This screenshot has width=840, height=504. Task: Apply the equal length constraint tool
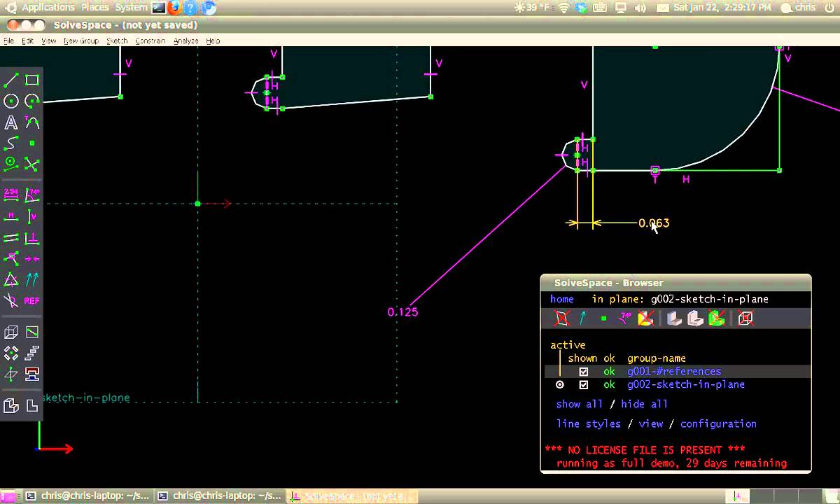(11, 280)
